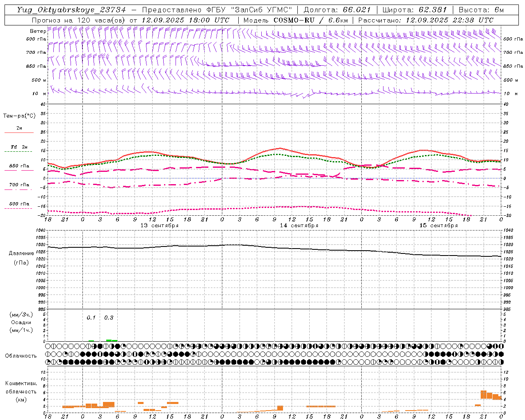
Task: Click the Тем-ра(°C) axis title
Action: 19,116
